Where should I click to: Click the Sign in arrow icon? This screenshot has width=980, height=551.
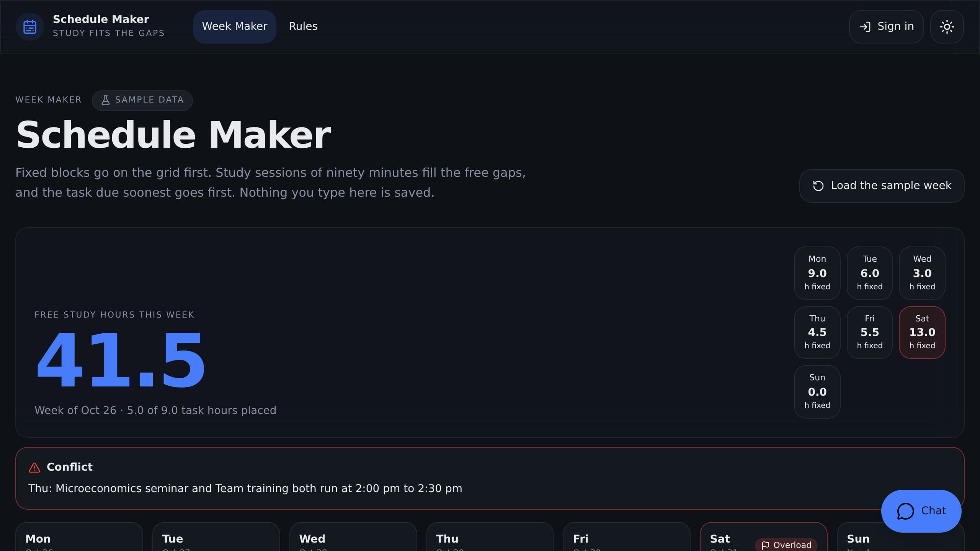(x=865, y=27)
